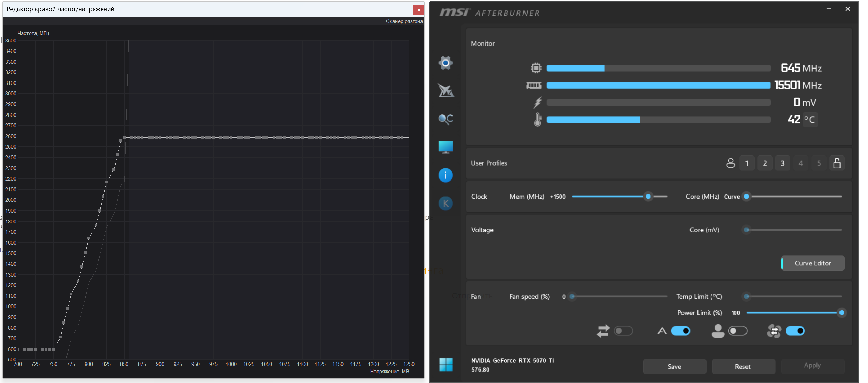Load user profile 2
The image size is (868, 383).
(x=765, y=163)
